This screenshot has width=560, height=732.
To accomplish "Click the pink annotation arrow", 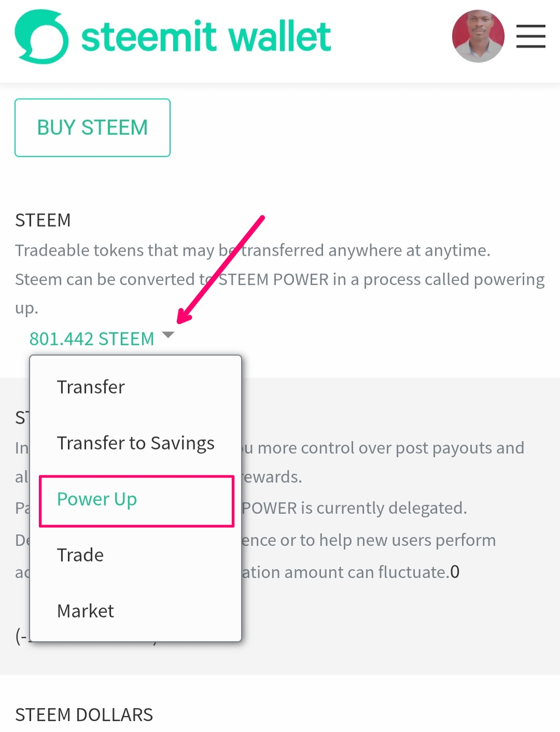I will pos(221,270).
